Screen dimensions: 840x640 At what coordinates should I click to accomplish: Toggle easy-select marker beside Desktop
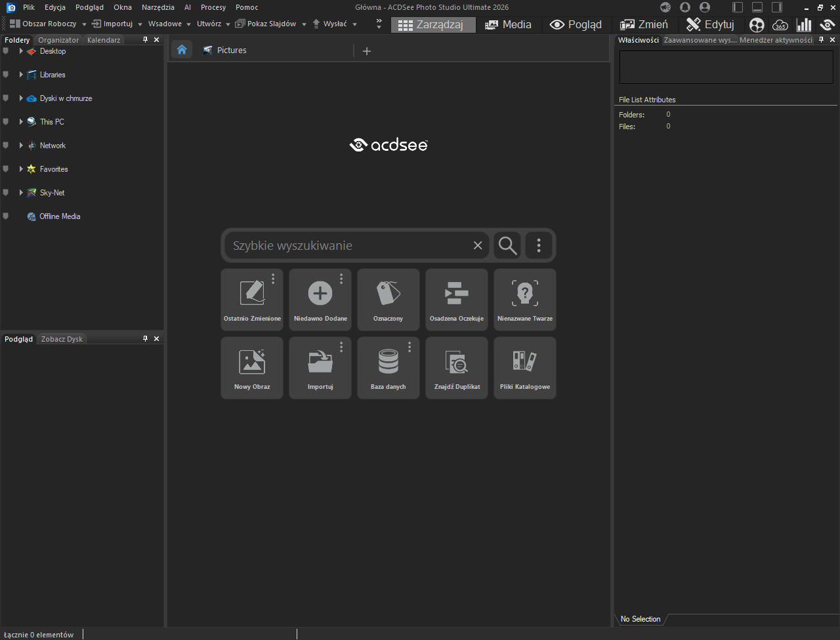6,51
